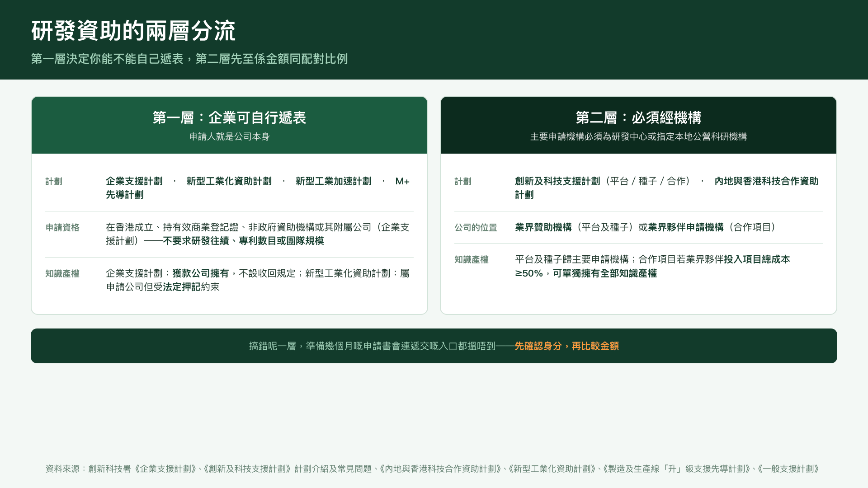868x488 pixels.
Task: Click the 公司的位置 row label
Action: click(476, 228)
